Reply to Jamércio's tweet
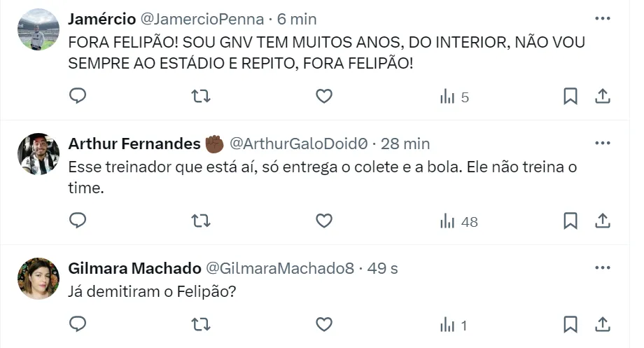This screenshot has width=644, height=348. tap(78, 97)
